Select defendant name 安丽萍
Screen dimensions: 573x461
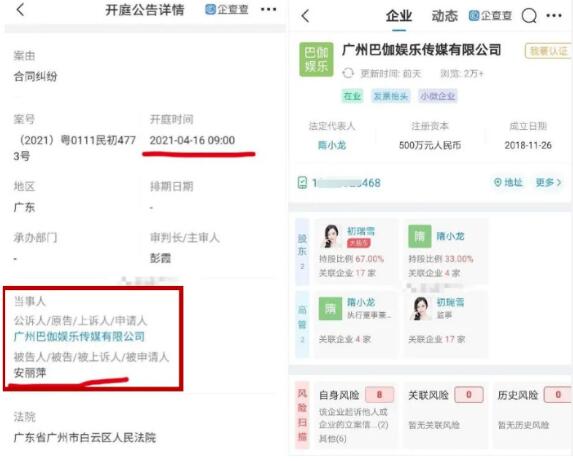[x=30, y=373]
